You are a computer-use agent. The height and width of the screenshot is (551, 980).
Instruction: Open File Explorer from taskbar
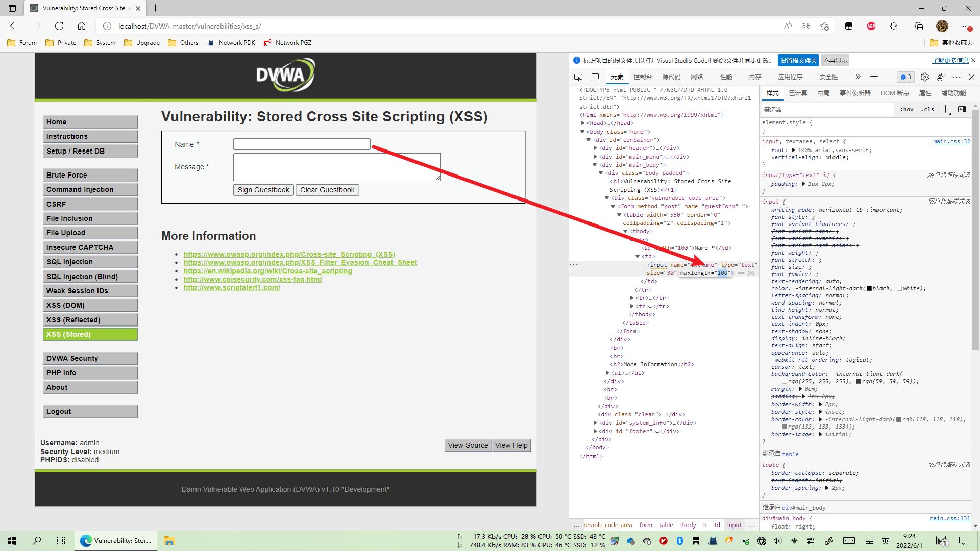169,541
